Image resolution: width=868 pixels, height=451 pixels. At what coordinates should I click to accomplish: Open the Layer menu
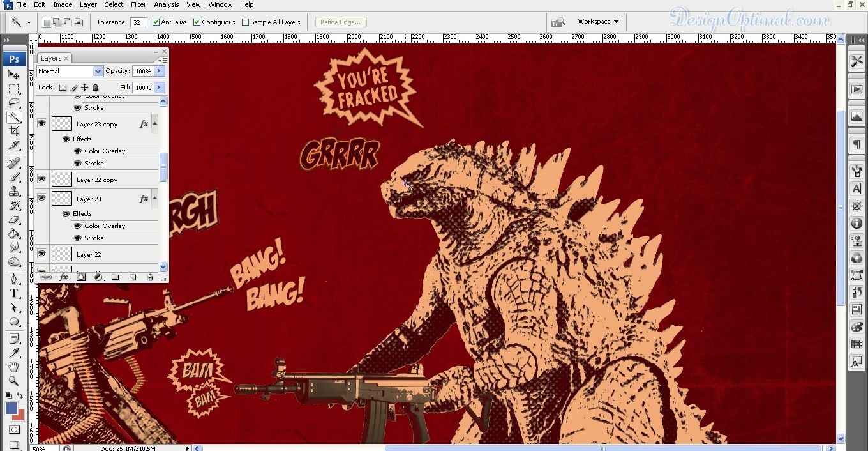(88, 4)
